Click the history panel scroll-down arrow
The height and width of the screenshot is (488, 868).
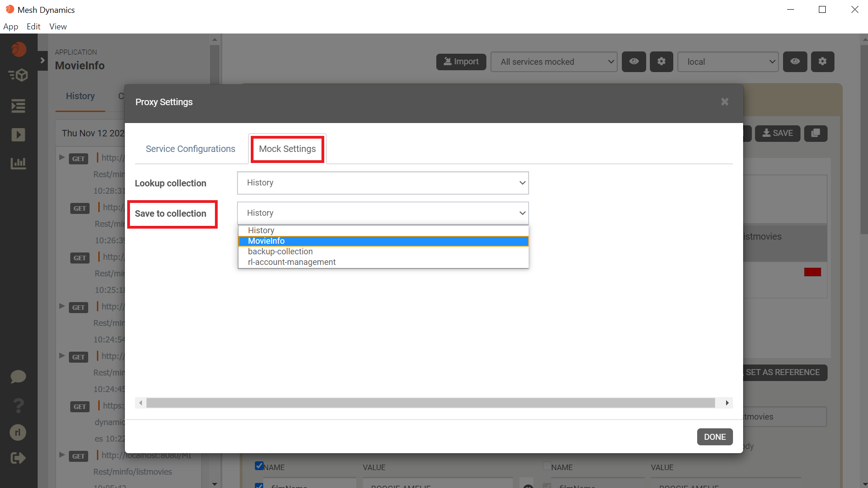tap(214, 484)
